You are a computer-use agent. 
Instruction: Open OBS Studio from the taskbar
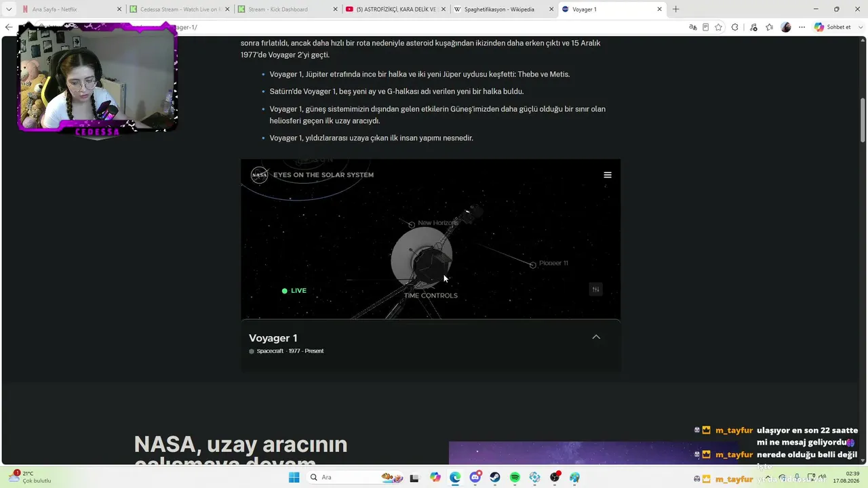click(x=555, y=477)
